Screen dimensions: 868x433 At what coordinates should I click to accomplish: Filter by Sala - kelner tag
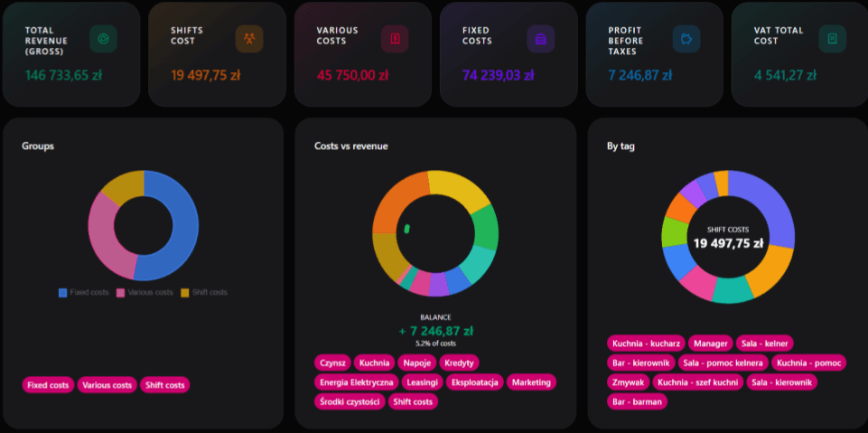[x=764, y=344]
